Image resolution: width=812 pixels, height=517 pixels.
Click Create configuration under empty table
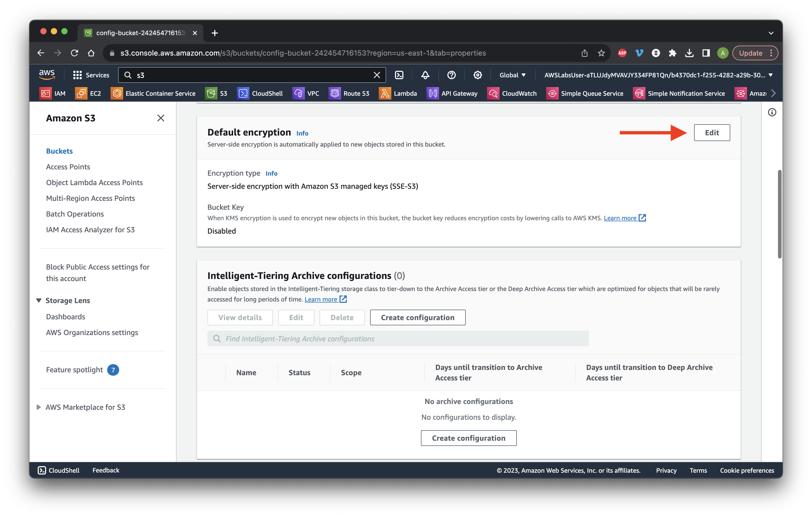468,438
